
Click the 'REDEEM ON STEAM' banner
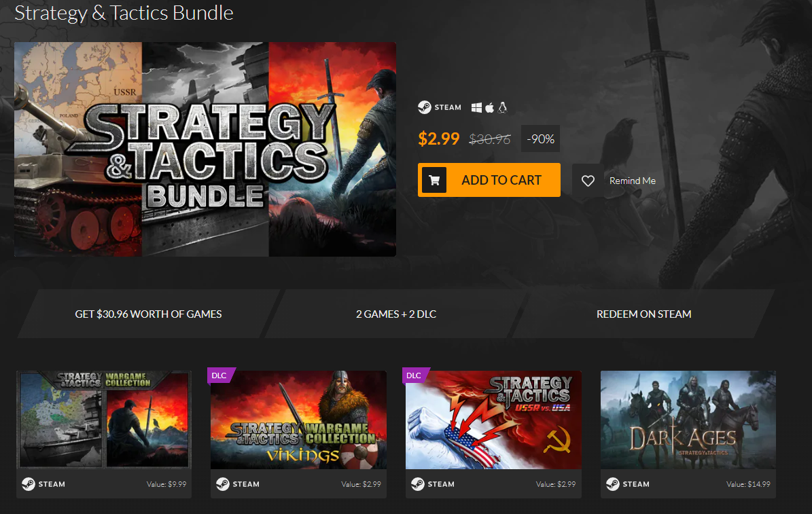click(x=643, y=314)
